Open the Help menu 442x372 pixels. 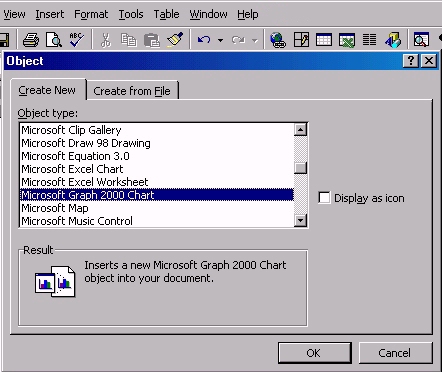[x=248, y=14]
